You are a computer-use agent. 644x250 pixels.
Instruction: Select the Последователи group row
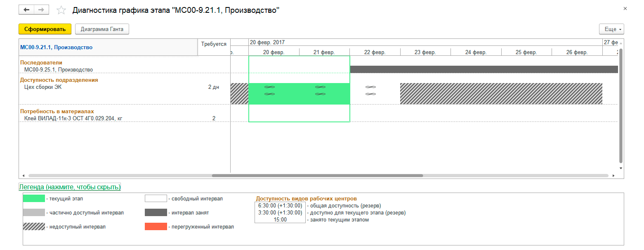[41, 62]
